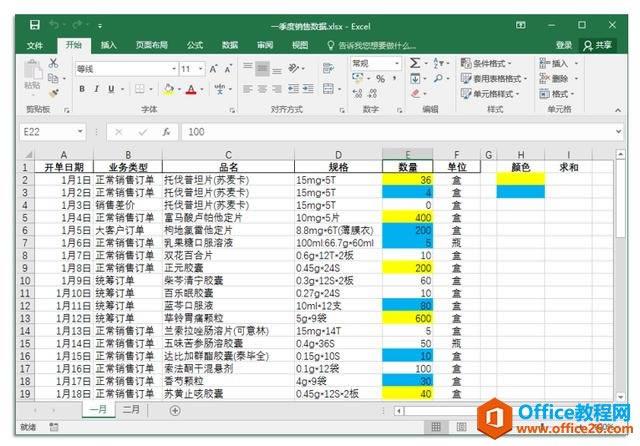This screenshot has height=446, width=640.
Task: Click the Save icon in title bar
Action: coord(35,25)
